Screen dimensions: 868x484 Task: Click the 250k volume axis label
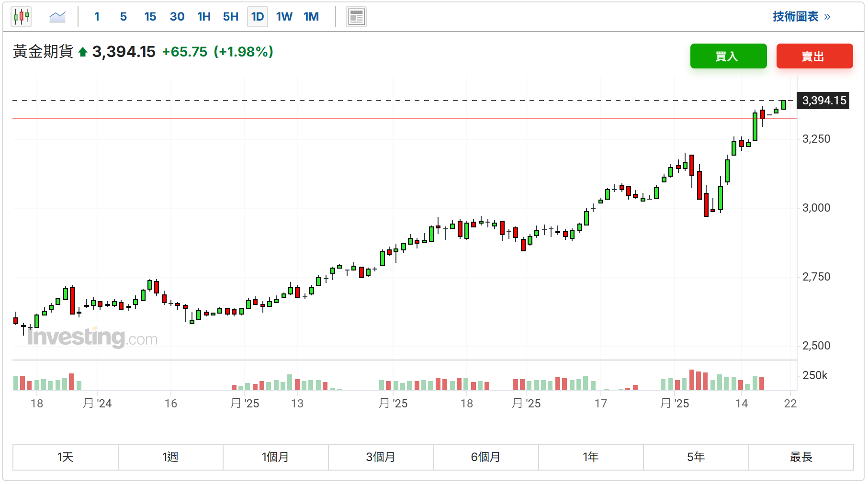click(x=815, y=375)
